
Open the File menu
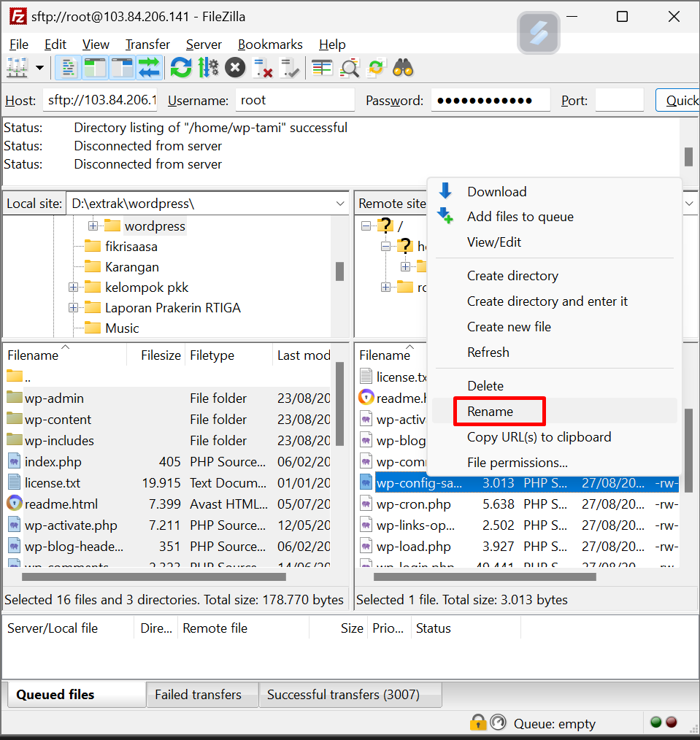click(19, 45)
